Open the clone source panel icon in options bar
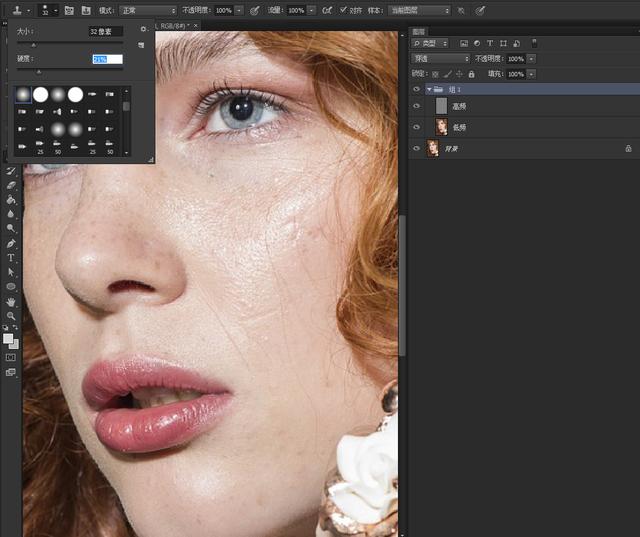Viewport: 640px width, 537px height. pos(87,10)
